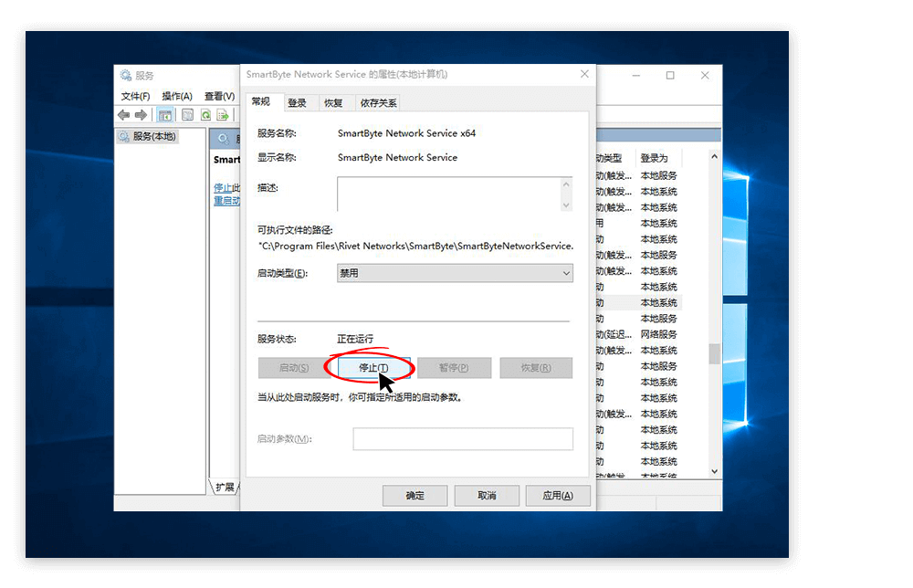Click the Export List toolbar icon

(222, 114)
